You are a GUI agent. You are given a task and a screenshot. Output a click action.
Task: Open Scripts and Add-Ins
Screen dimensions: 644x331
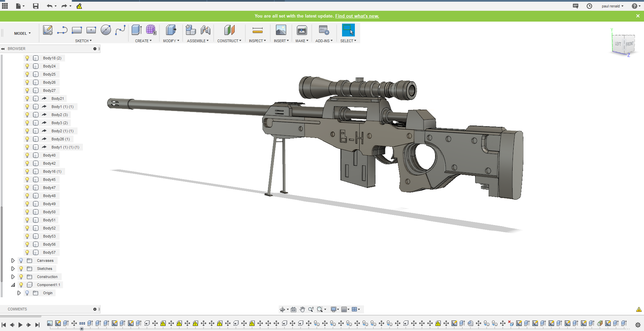[324, 30]
